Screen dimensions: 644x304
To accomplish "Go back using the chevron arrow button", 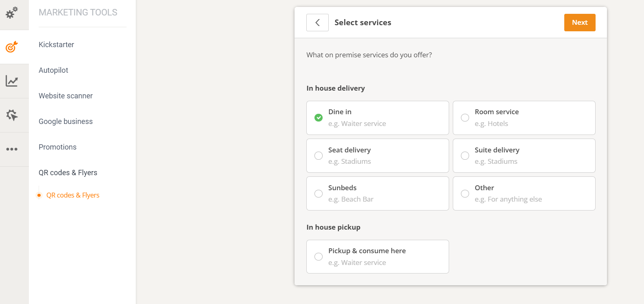I will pos(317,23).
